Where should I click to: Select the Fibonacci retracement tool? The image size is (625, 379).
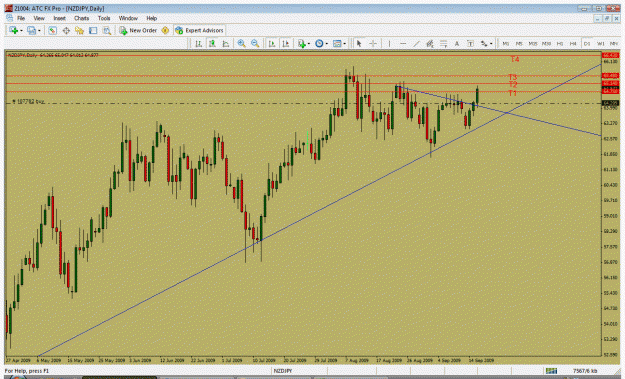tap(443, 43)
